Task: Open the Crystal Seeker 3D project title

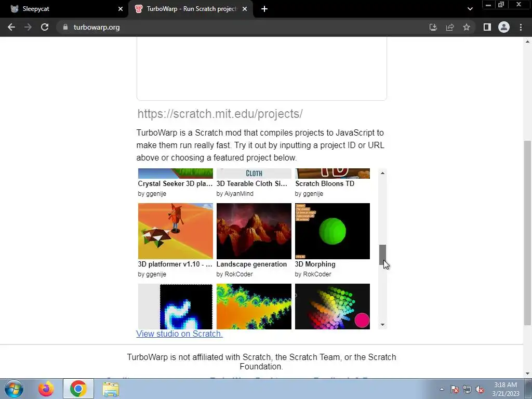Action: pos(175,183)
